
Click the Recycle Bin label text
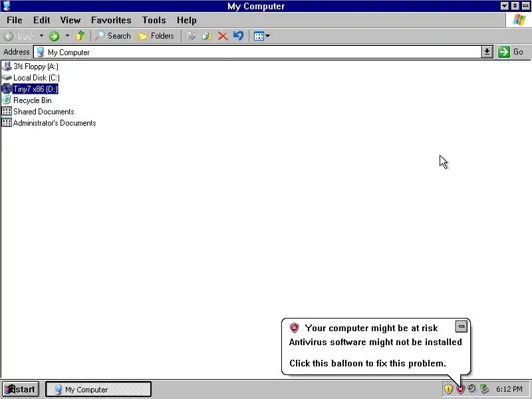[33, 100]
